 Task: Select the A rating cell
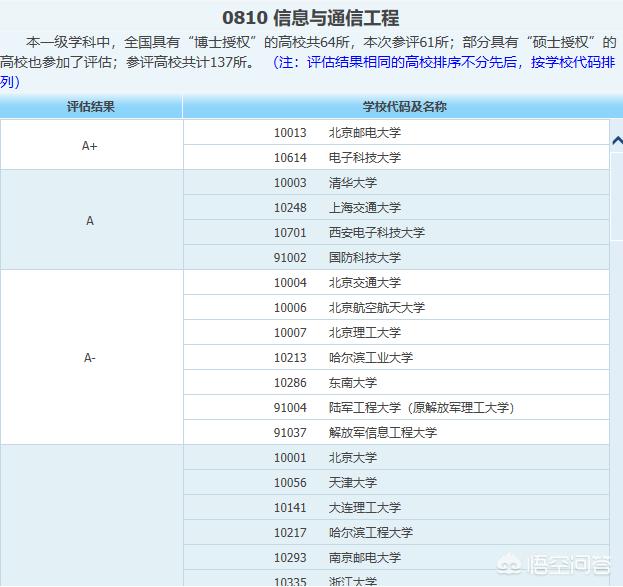pos(91,220)
